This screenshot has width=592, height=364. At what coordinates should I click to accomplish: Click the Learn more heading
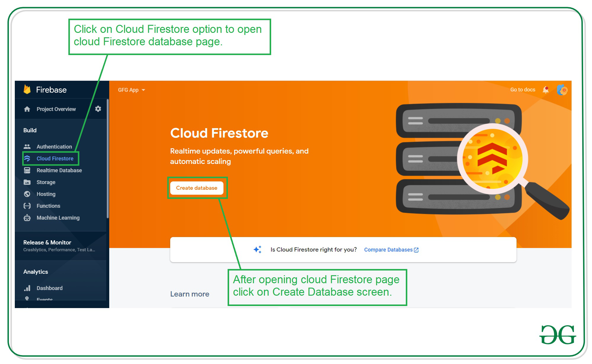(x=190, y=294)
